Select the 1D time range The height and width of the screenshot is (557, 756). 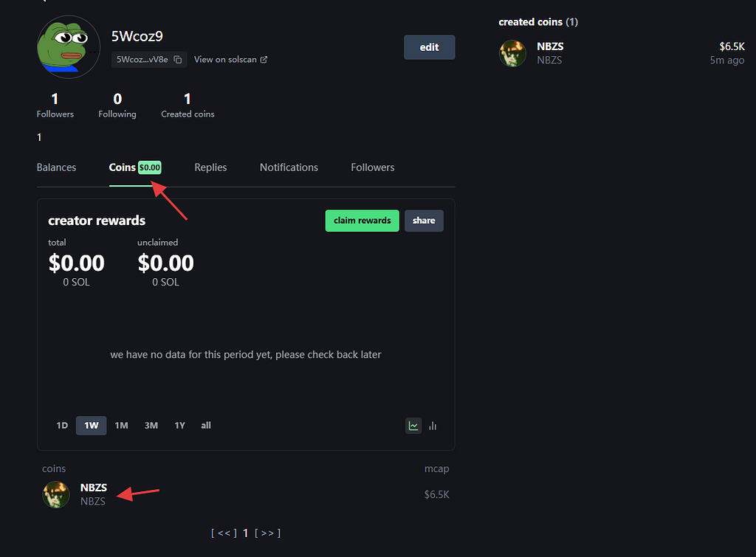[x=62, y=426]
